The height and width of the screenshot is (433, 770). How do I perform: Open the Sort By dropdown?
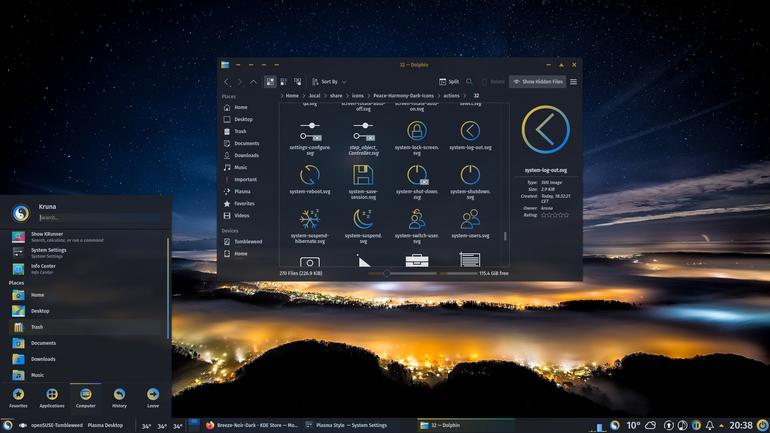pos(329,82)
